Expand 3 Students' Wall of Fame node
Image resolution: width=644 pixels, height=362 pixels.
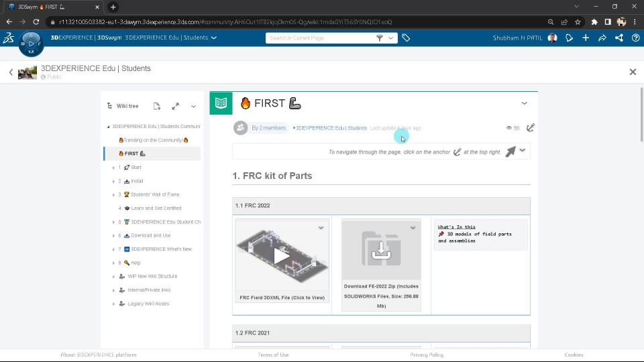click(114, 194)
